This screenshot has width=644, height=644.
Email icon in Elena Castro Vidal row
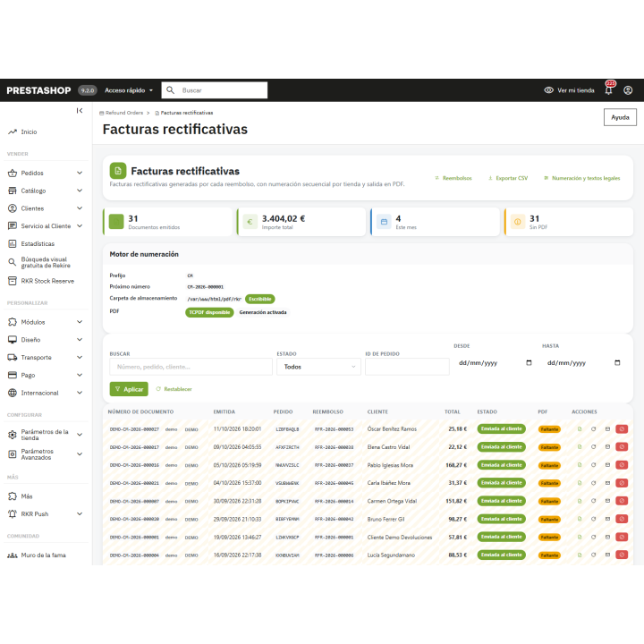click(x=607, y=447)
